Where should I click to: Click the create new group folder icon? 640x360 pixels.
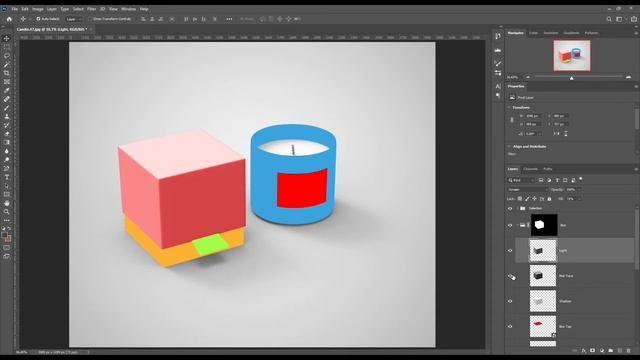point(611,351)
